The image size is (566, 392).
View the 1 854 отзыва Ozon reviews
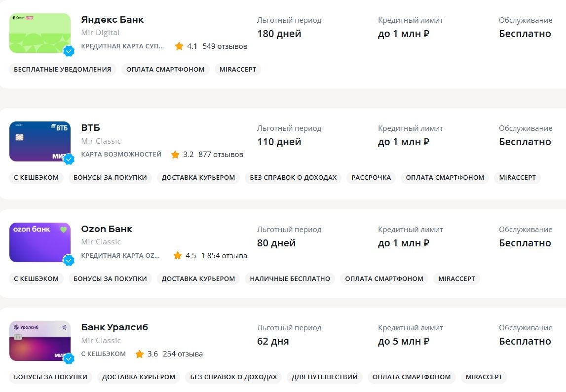(x=224, y=255)
